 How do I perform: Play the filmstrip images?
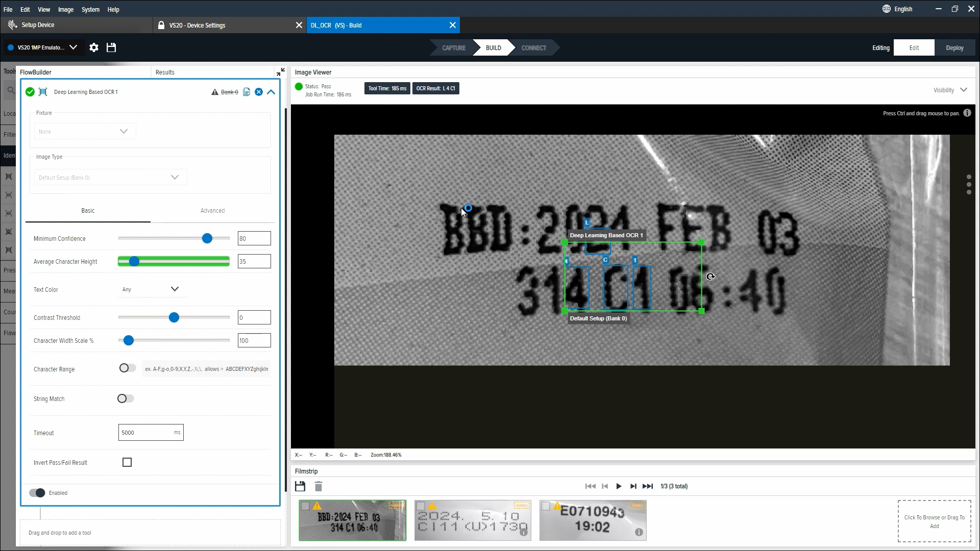point(619,486)
